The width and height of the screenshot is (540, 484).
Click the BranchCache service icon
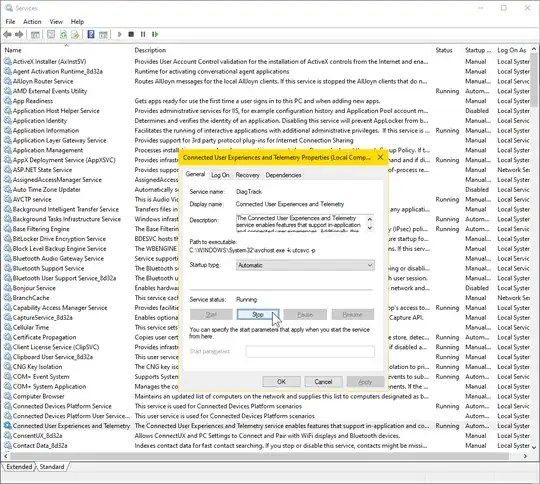tap(8, 298)
